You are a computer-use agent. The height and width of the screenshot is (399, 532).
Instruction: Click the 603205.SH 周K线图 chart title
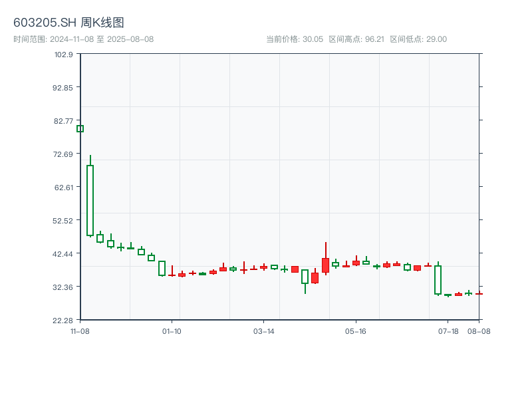coord(68,23)
